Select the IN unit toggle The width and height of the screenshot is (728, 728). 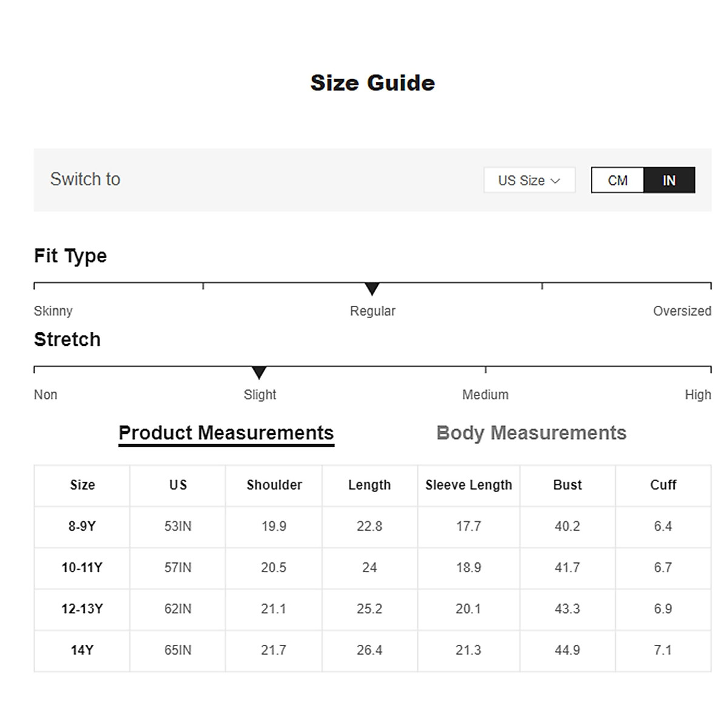coord(669,180)
